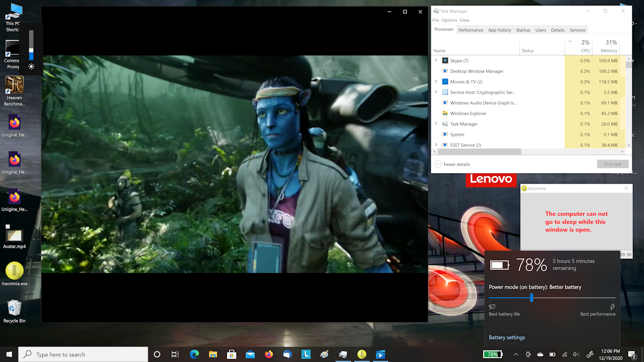Image resolution: width=644 pixels, height=362 pixels.
Task: Open the View menu in Task Manager
Action: 464,20
